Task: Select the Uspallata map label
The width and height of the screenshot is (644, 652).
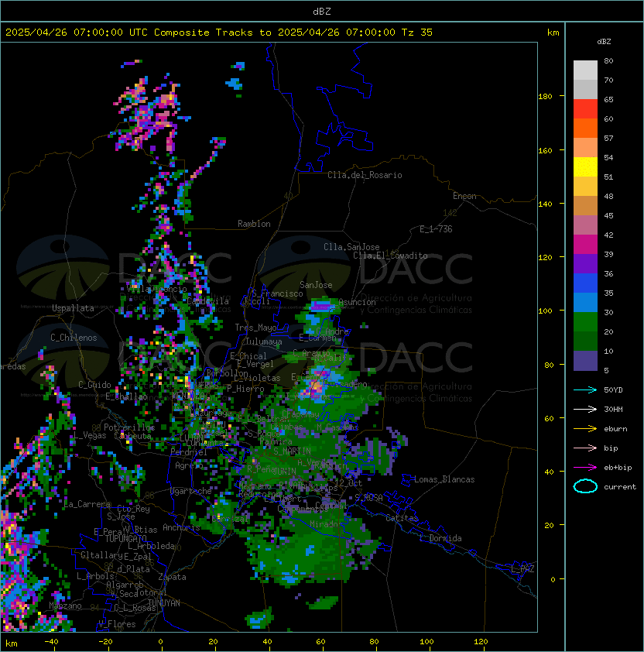Action: coord(73,308)
